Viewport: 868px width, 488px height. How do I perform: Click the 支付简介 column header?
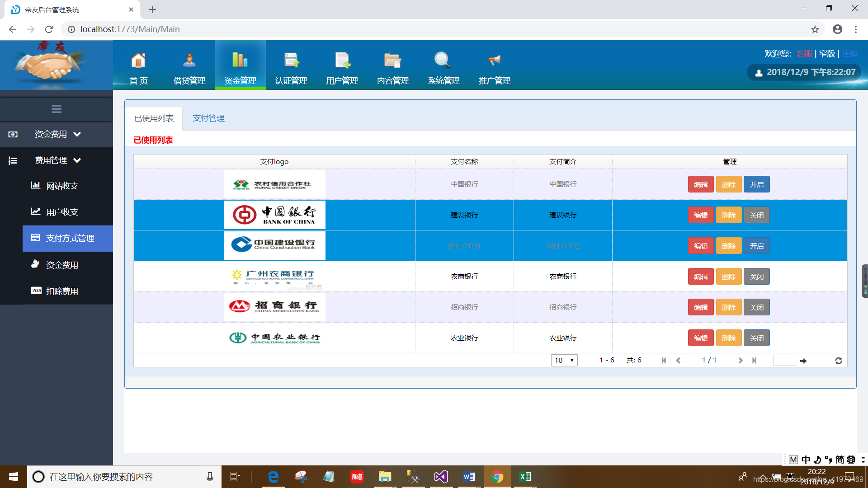pos(563,162)
